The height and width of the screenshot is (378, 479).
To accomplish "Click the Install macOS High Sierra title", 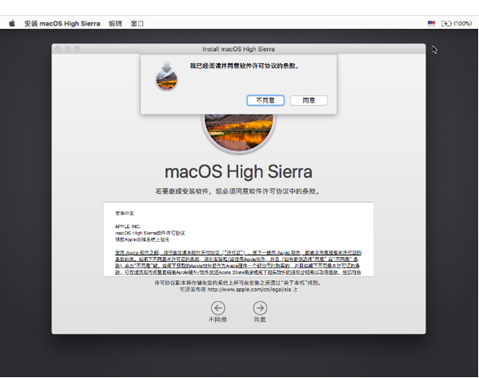I will (x=239, y=49).
